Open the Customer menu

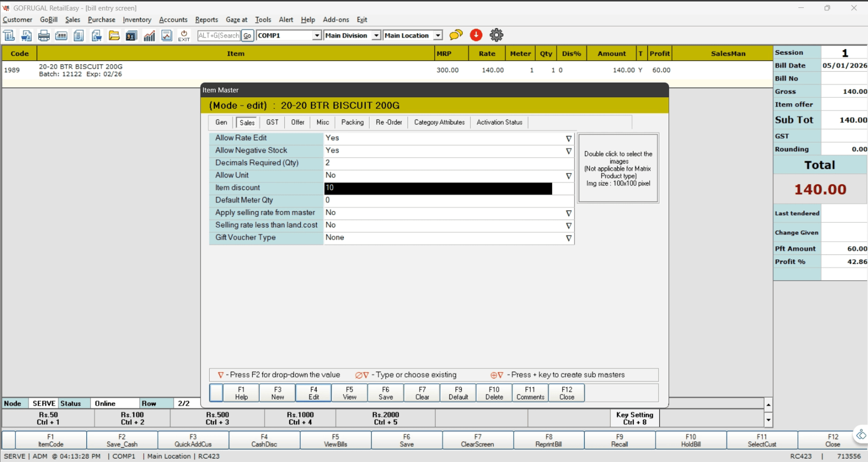click(17, 20)
